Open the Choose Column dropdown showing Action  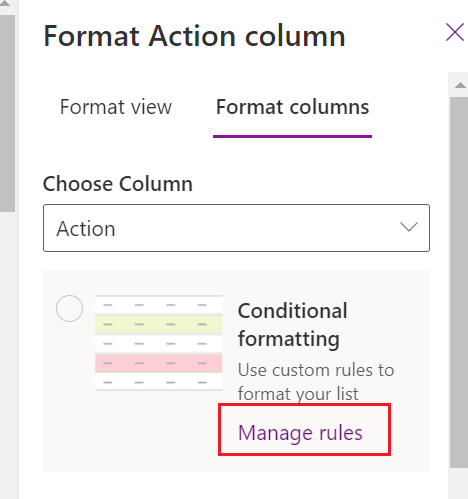(236, 228)
